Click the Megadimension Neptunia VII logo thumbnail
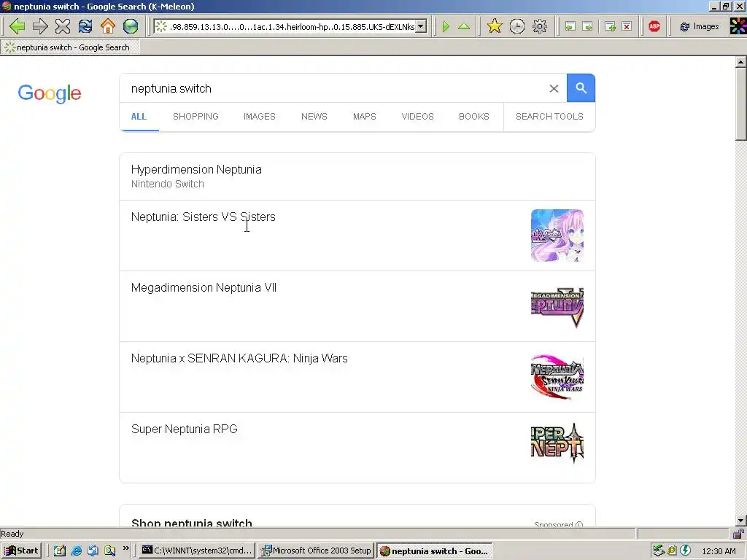747x560 pixels. [x=557, y=306]
